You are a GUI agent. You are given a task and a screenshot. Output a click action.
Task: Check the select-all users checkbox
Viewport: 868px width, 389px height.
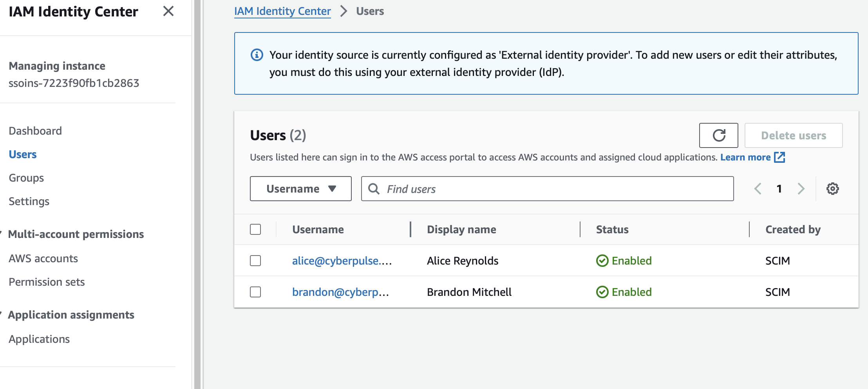255,229
